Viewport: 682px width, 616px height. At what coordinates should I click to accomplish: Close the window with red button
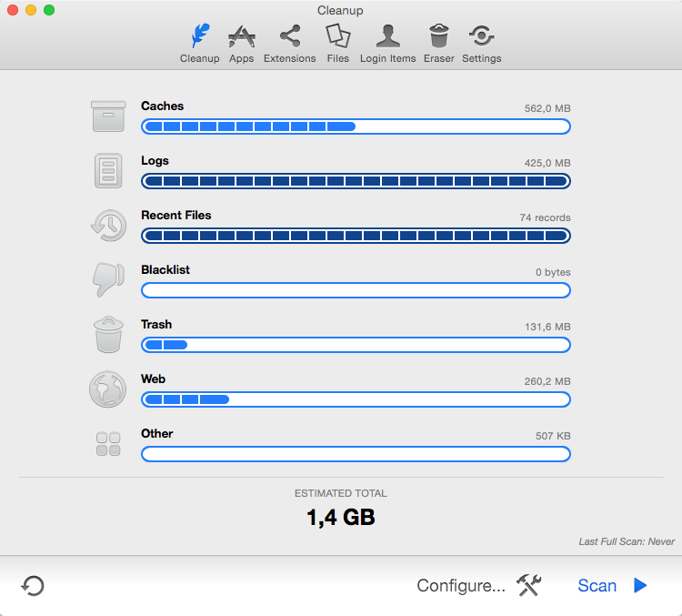pos(13,10)
